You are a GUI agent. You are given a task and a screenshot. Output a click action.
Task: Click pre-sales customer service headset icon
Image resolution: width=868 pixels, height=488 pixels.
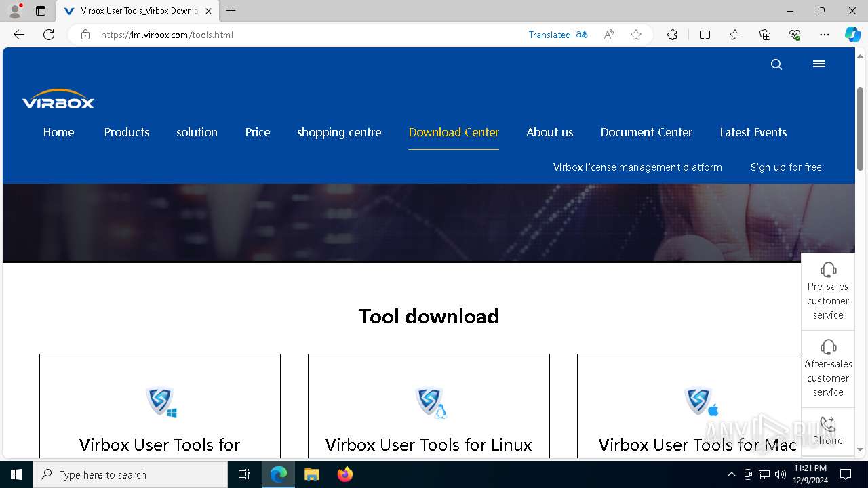[x=828, y=270]
